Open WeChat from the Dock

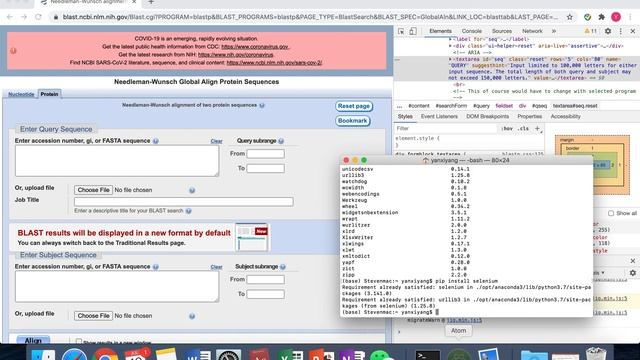[x=380, y=355]
